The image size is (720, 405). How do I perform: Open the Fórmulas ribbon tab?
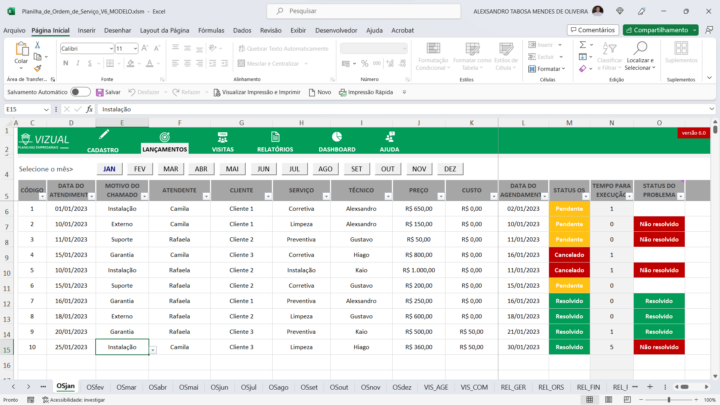click(x=211, y=30)
